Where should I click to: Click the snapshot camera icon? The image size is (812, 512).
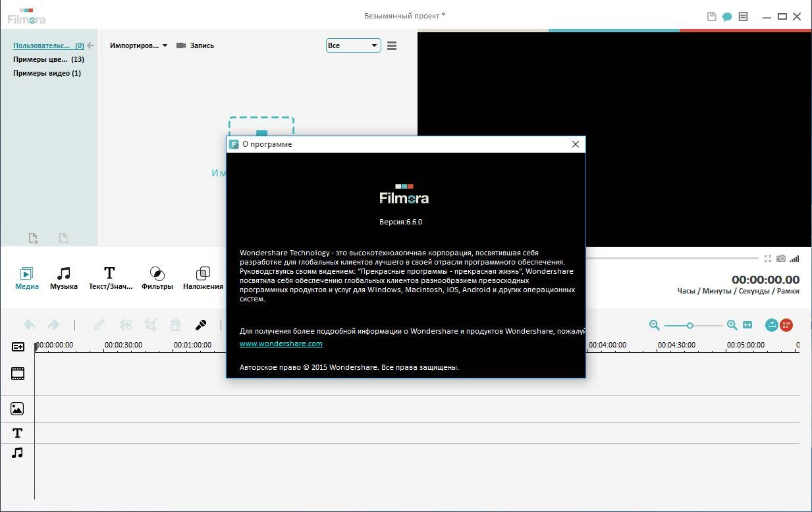(x=781, y=259)
